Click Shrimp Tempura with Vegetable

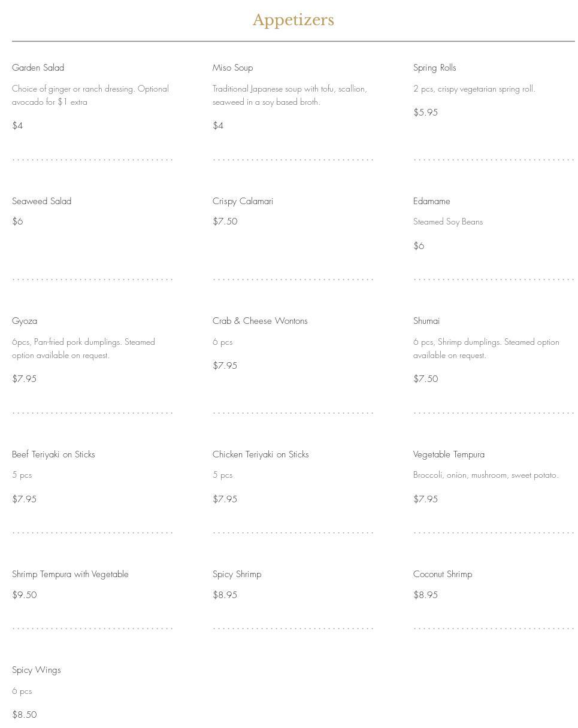click(x=70, y=574)
